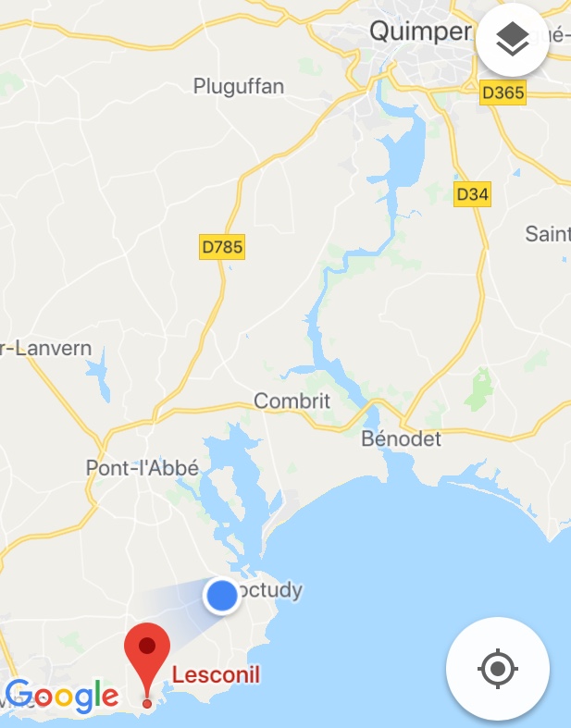Select the partially visible Lanvern label
The height and width of the screenshot is (728, 571).
45,348
